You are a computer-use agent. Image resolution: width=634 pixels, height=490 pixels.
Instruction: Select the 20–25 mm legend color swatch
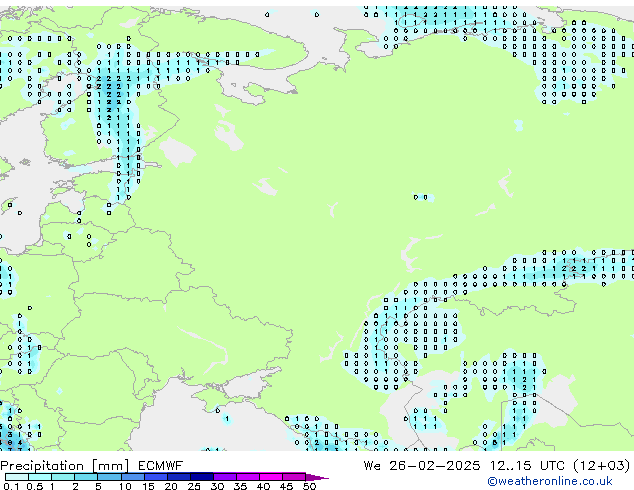(x=179, y=477)
